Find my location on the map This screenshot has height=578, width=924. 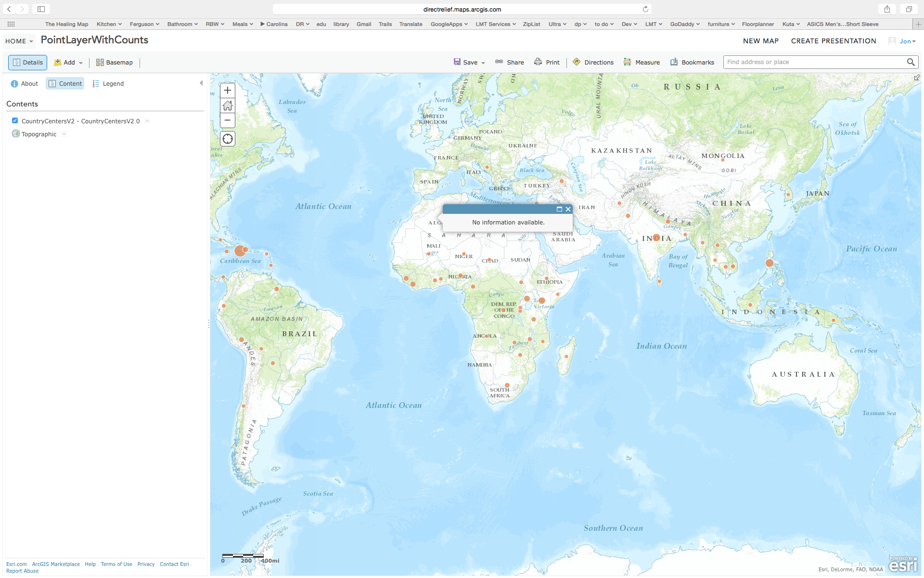coord(228,139)
